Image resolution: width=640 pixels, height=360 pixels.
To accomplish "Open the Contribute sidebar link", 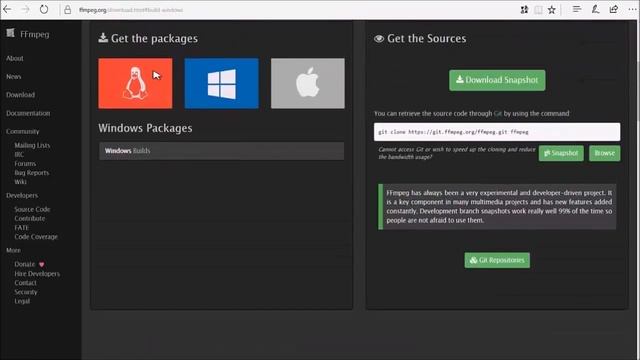I will [30, 218].
